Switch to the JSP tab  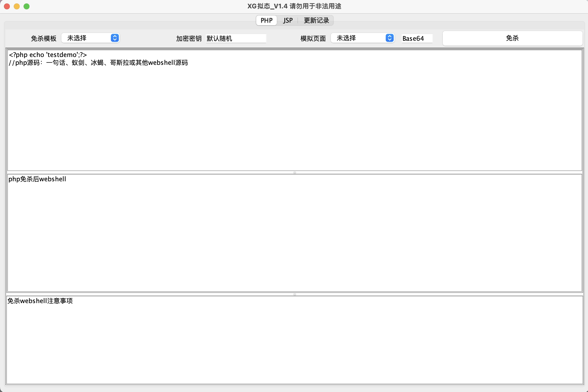click(288, 20)
